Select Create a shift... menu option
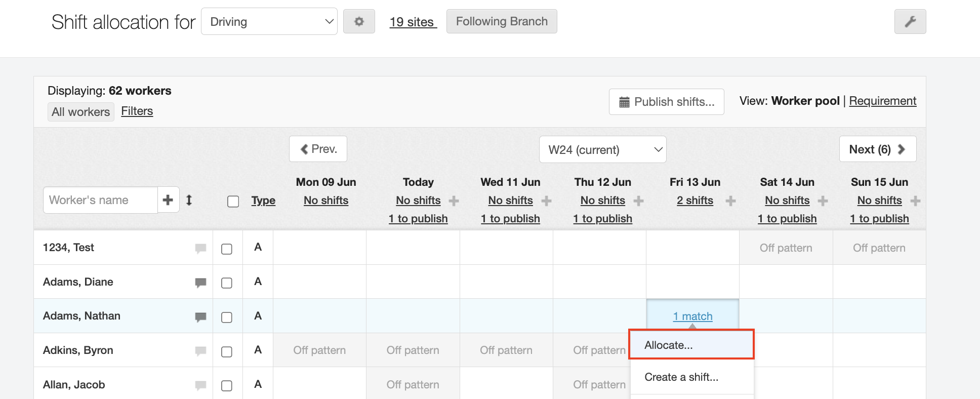Viewport: 980px width, 399px height. pos(681,377)
